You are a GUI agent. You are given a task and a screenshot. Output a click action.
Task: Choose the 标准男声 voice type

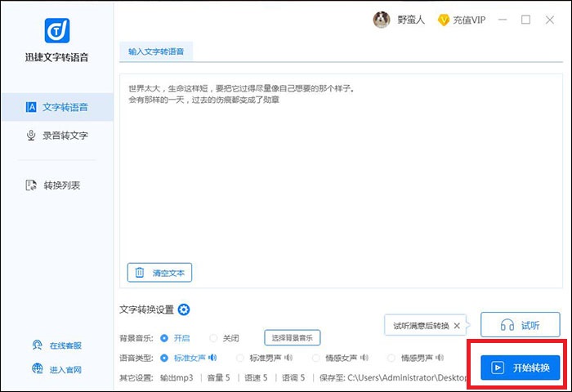[241, 357]
